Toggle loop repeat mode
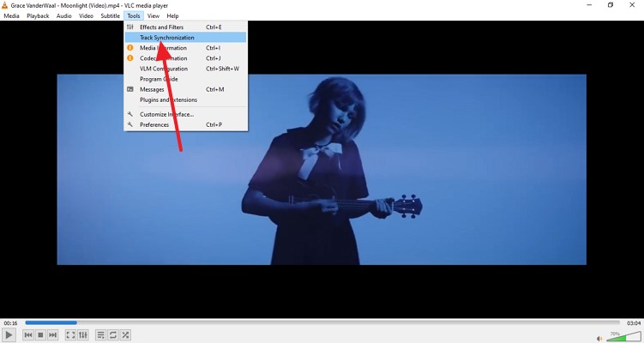Image resolution: width=644 pixels, height=343 pixels. tap(113, 335)
